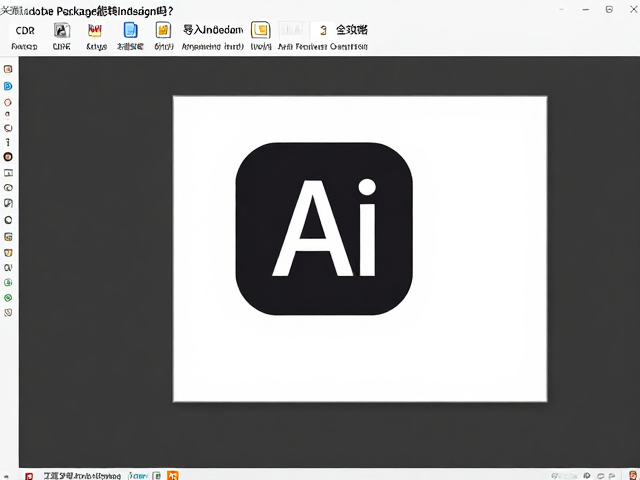
Task: Click the CDR item in the top toolbar
Action: (25, 31)
